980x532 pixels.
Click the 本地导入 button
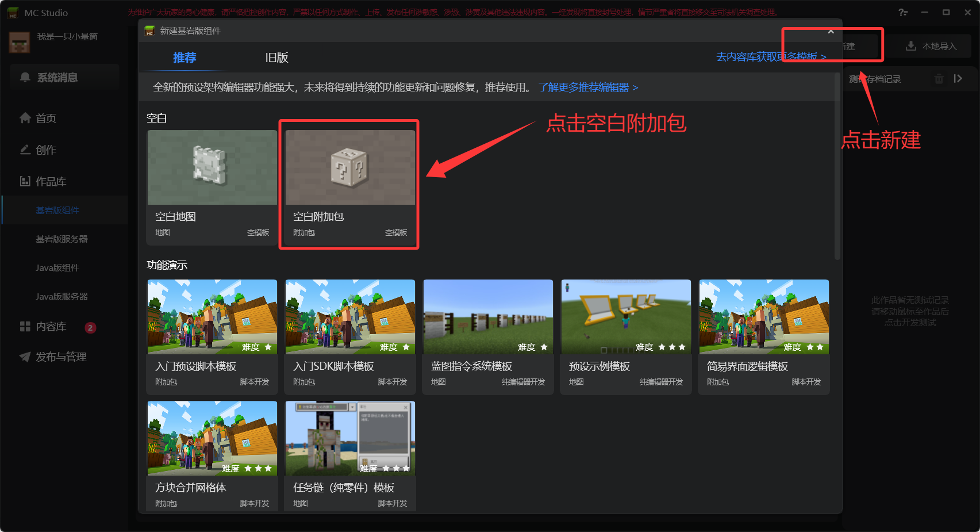coord(931,46)
